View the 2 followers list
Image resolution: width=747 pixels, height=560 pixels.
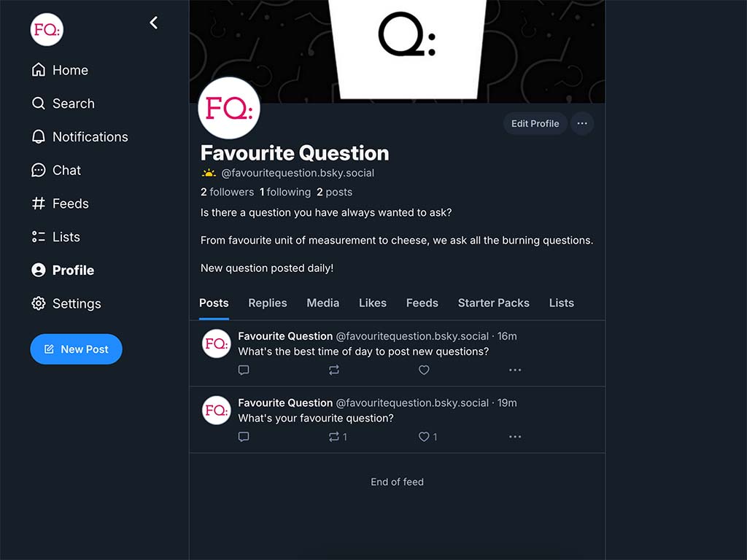tap(228, 192)
